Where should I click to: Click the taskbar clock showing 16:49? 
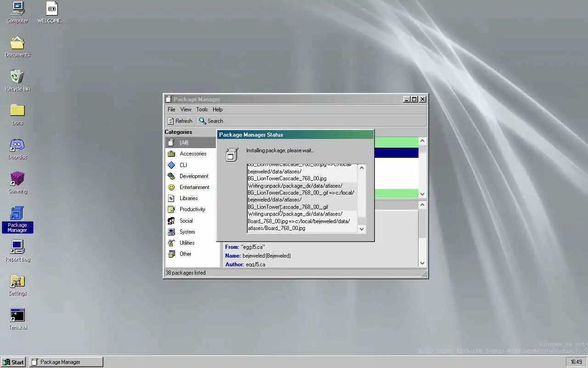pos(577,362)
